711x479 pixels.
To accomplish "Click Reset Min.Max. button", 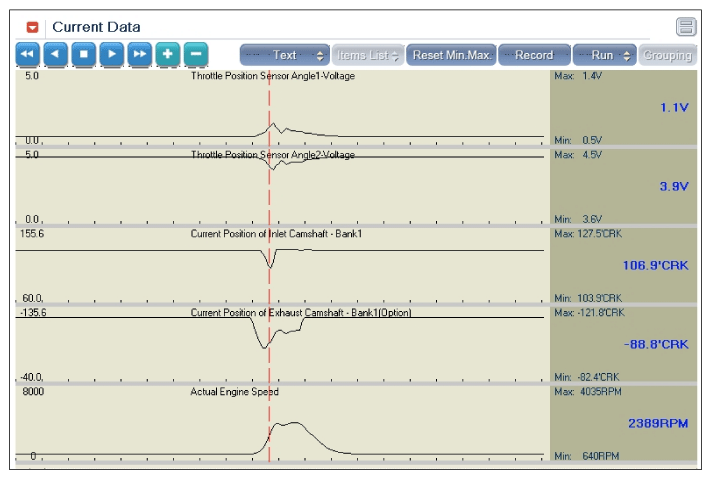I will tap(451, 55).
